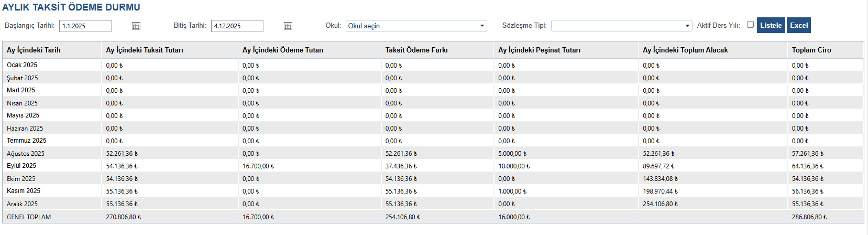Click the Ay İçindeki Toplam Alacak header
This screenshot has height=235, width=868.
[x=685, y=50]
